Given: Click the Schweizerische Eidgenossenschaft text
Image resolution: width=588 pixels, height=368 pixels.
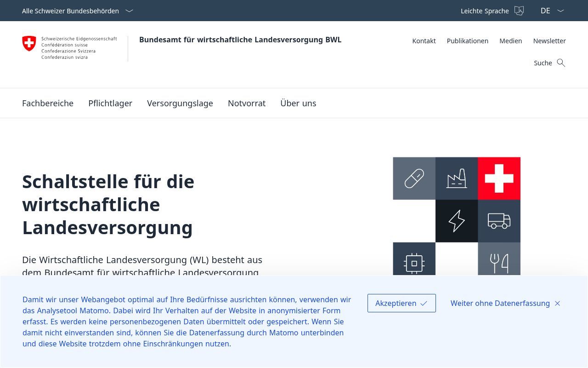Looking at the screenshot, I should [x=79, y=39].
